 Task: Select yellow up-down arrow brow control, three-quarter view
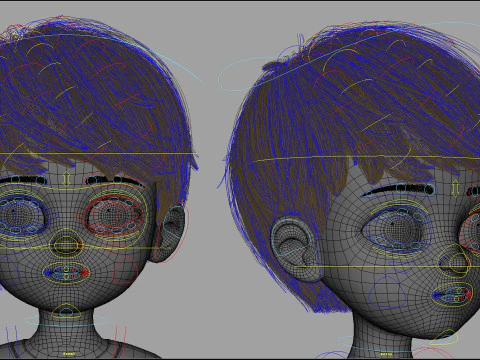455,189
